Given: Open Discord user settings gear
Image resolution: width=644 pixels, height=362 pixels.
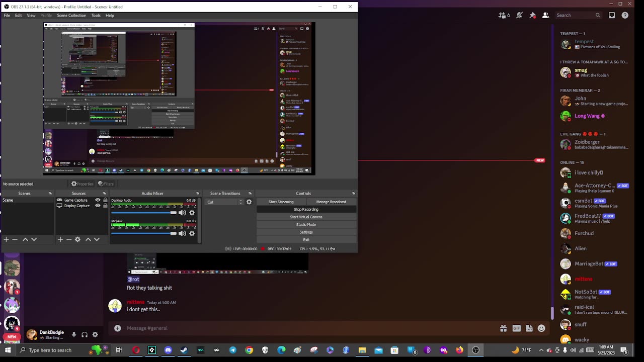Looking at the screenshot, I should point(95,334).
